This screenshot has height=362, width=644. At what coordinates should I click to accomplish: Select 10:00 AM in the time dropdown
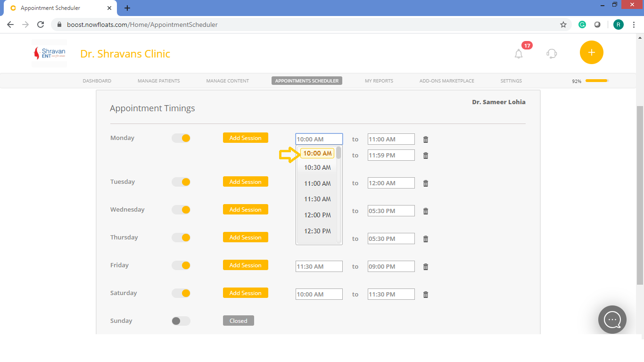[317, 153]
